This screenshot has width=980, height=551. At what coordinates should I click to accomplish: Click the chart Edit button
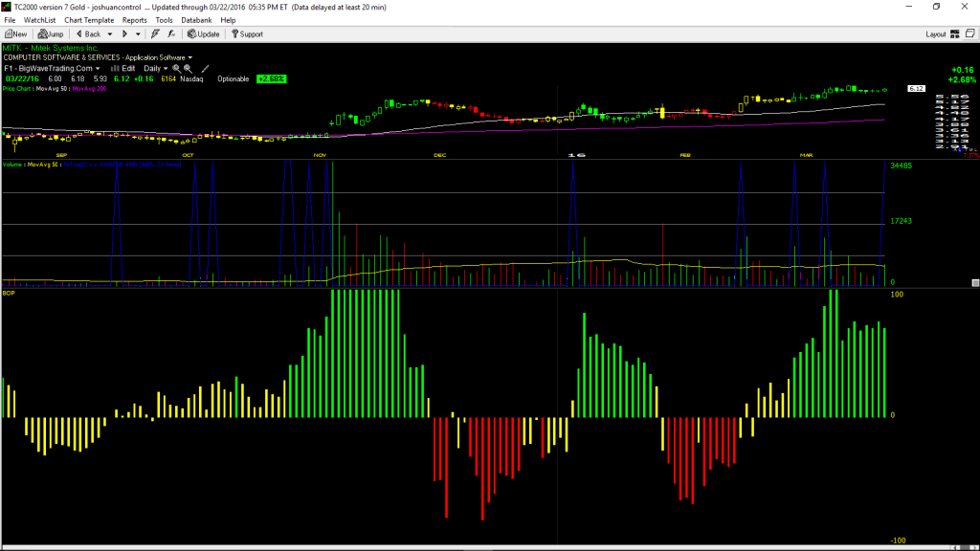[123, 69]
